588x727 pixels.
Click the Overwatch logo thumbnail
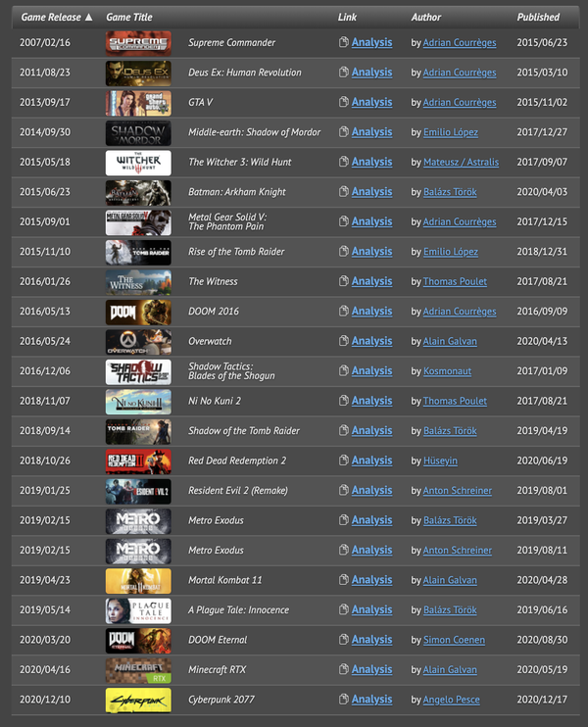(138, 342)
